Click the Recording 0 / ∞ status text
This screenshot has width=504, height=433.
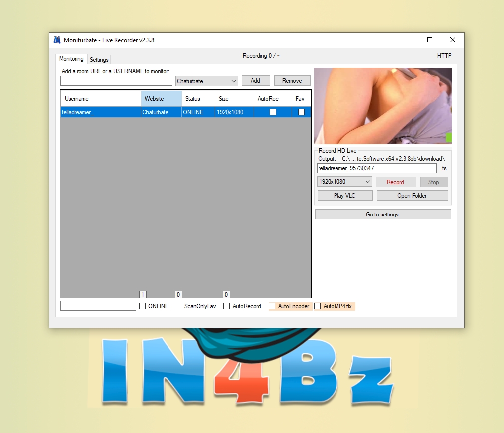coord(261,56)
